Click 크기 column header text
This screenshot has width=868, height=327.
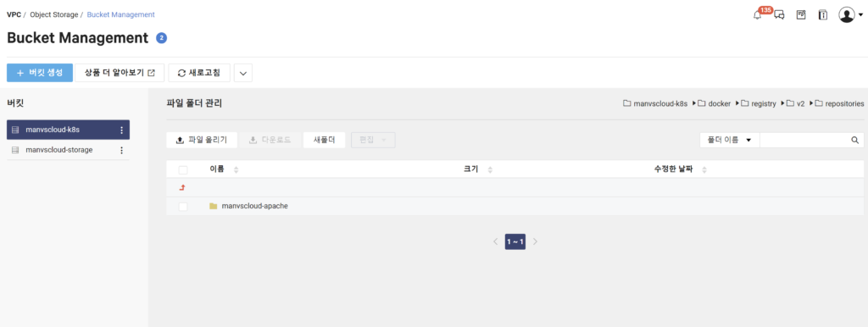click(470, 170)
